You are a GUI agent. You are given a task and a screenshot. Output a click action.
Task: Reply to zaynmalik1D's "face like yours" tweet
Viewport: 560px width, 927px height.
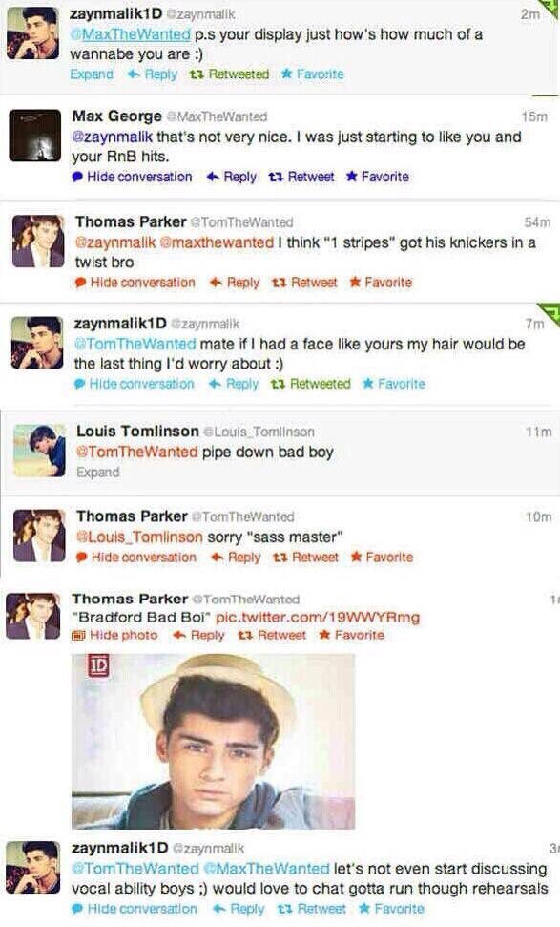(x=234, y=384)
